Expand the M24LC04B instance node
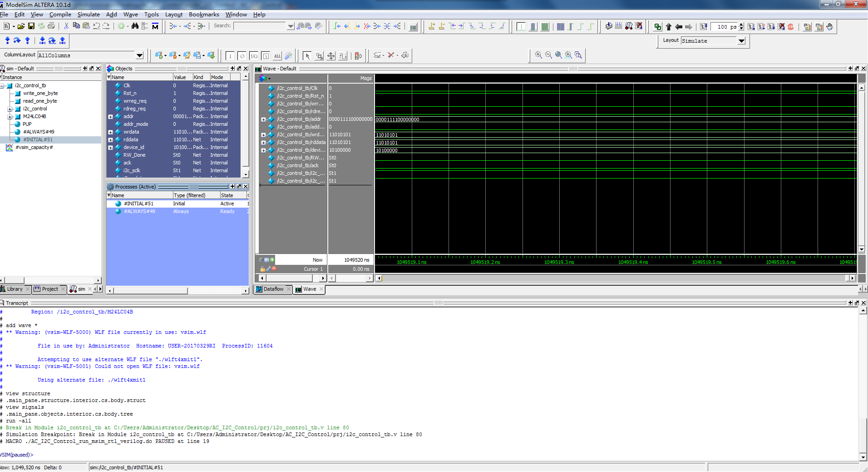 point(10,117)
